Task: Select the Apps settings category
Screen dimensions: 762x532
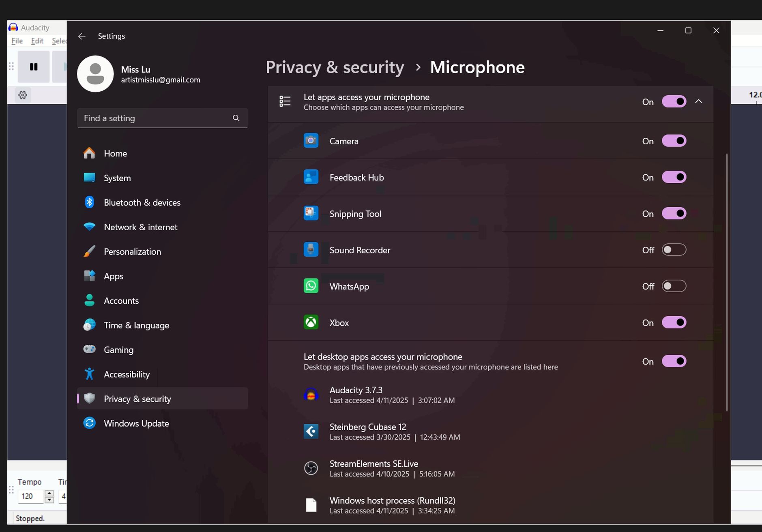Action: (x=162, y=276)
